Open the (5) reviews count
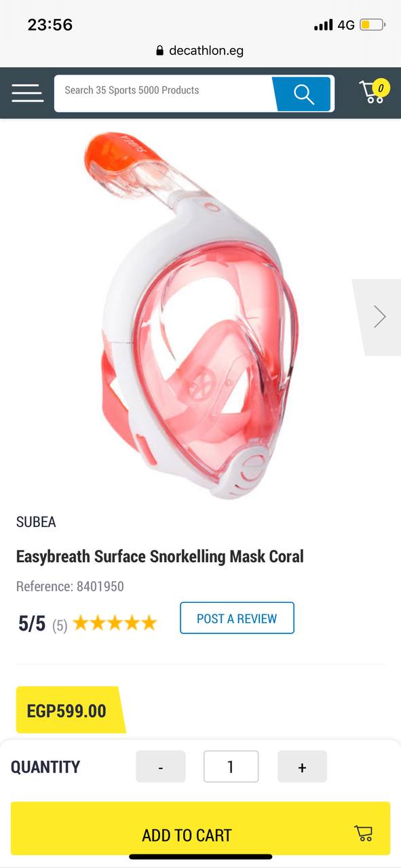This screenshot has width=401, height=868. pyautogui.click(x=60, y=625)
